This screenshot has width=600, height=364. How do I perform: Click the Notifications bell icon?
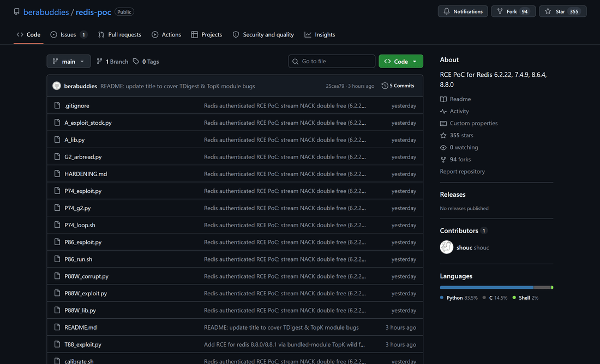pyautogui.click(x=446, y=11)
